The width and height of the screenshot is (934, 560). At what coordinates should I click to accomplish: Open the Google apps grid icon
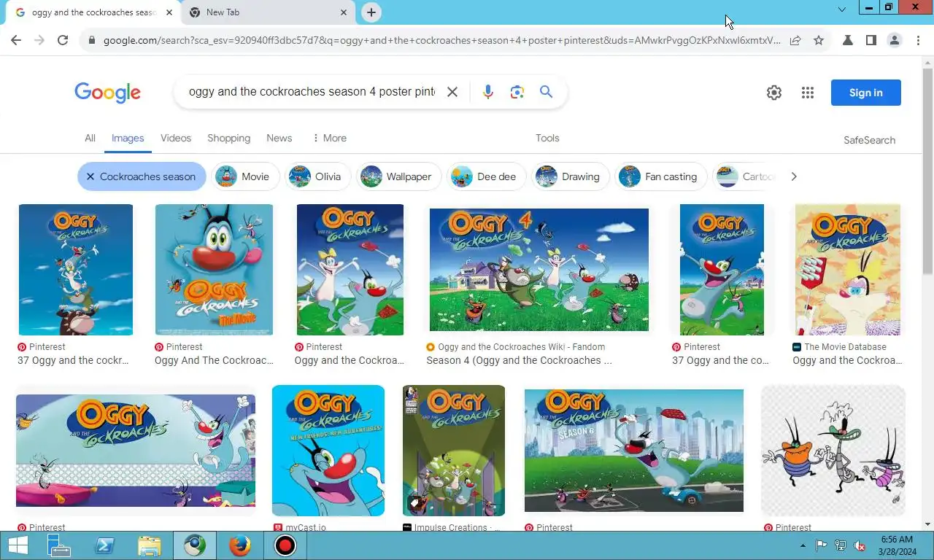tap(808, 93)
